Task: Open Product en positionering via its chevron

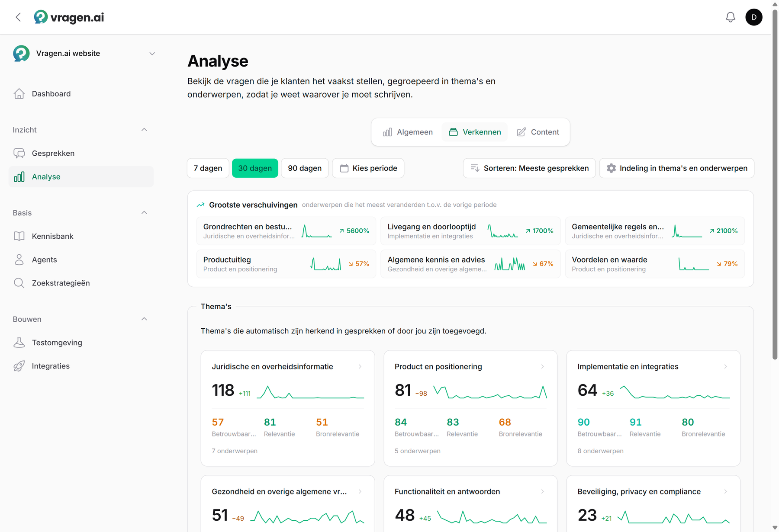Action: pyautogui.click(x=543, y=367)
